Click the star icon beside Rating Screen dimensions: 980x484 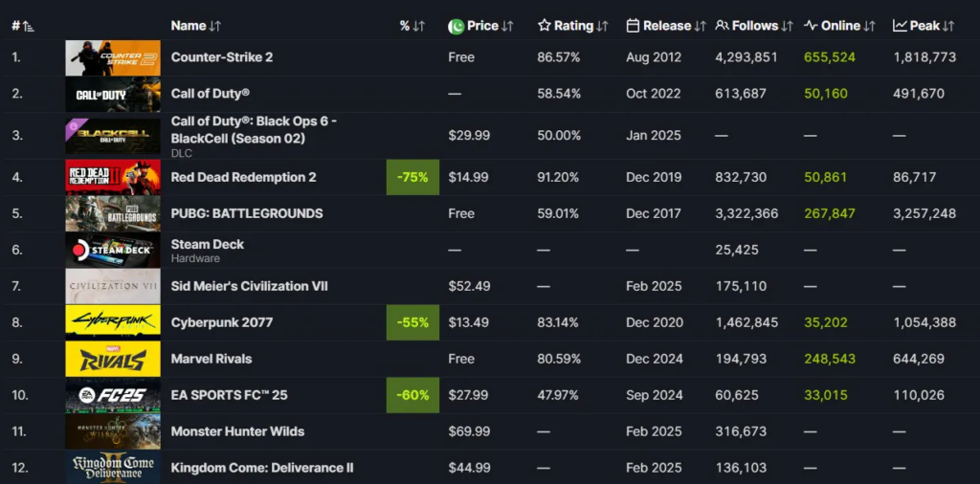(545, 26)
